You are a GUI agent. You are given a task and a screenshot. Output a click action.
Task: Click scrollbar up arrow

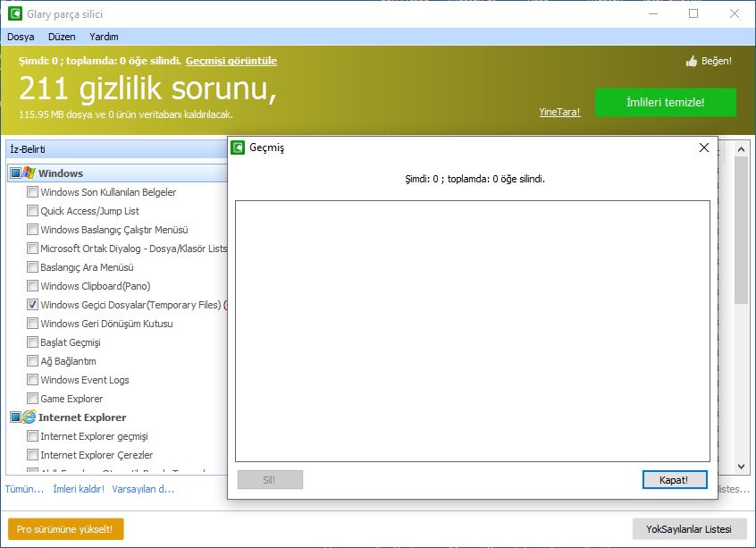point(741,149)
